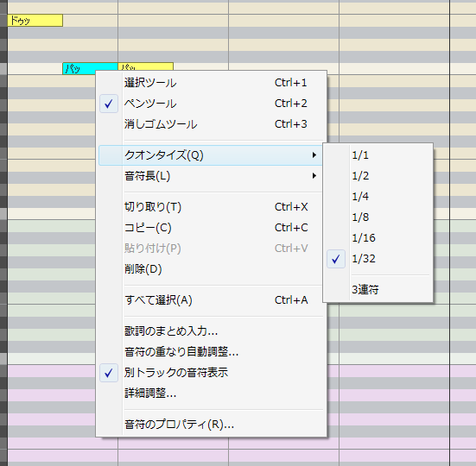Image resolution: width=476 pixels, height=466 pixels.
Task: Choose 消しゴムツール eraser tool
Action: tap(212, 124)
